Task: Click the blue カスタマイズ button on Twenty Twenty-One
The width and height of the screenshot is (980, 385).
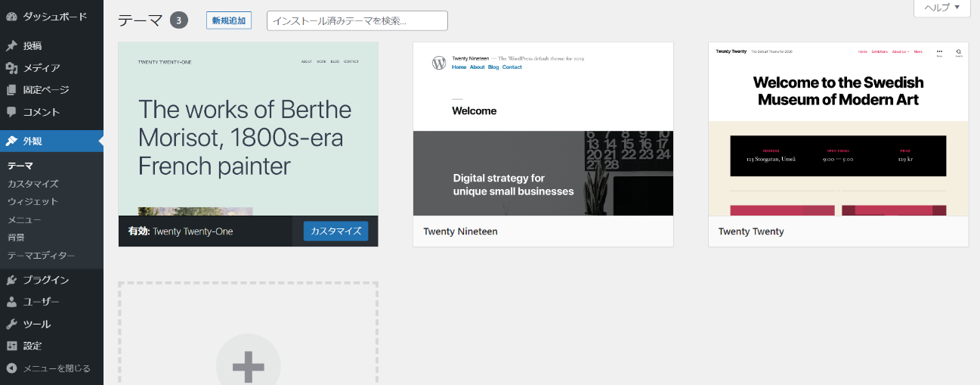Action: tap(336, 231)
